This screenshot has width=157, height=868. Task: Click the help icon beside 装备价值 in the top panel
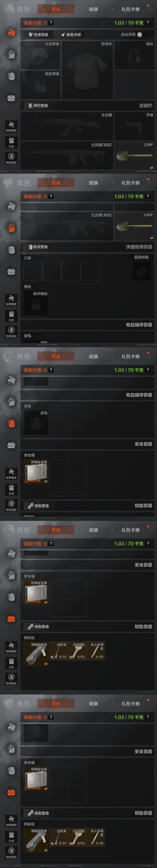tap(51, 23)
